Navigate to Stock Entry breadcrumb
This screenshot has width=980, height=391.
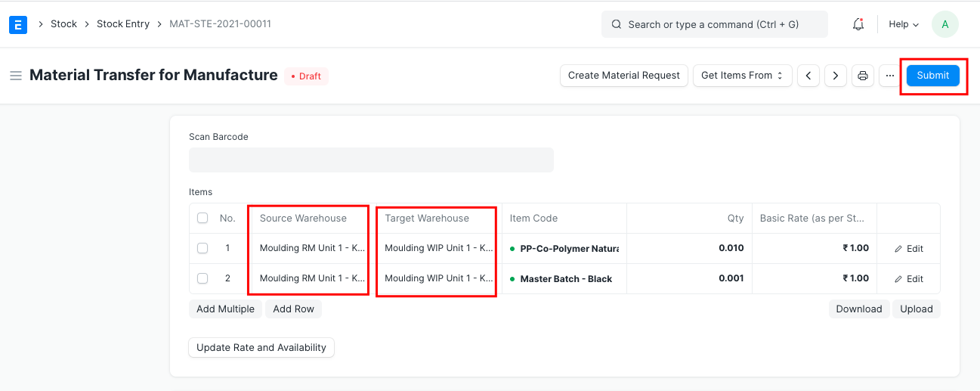123,24
